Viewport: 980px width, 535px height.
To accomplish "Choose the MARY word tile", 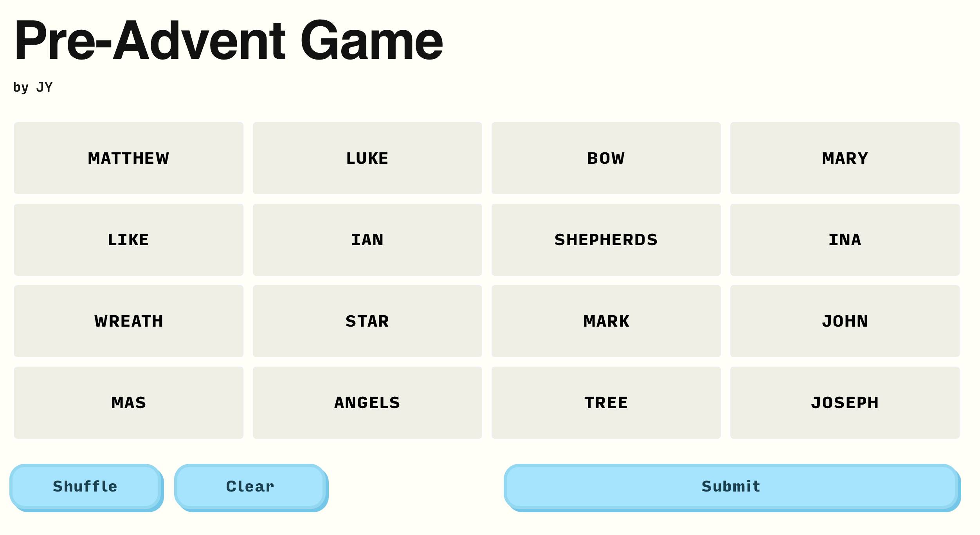I will pyautogui.click(x=845, y=158).
